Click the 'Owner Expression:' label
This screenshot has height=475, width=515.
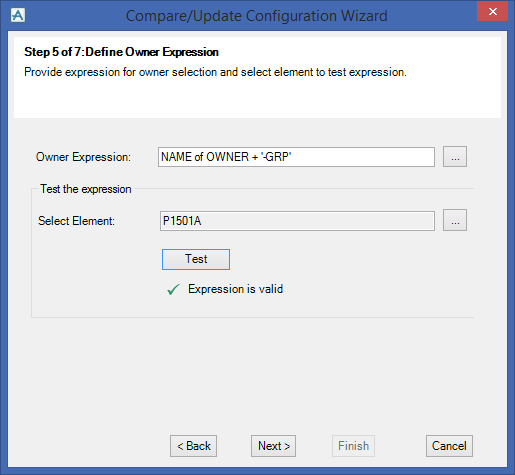pos(83,157)
